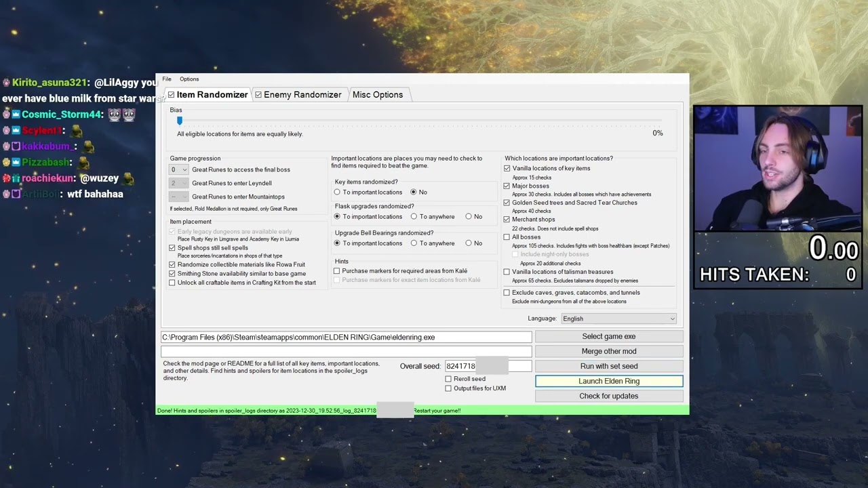Enable Exclude caves, graves, catacombs, and tunnels
The image size is (868, 488).
[507, 293]
